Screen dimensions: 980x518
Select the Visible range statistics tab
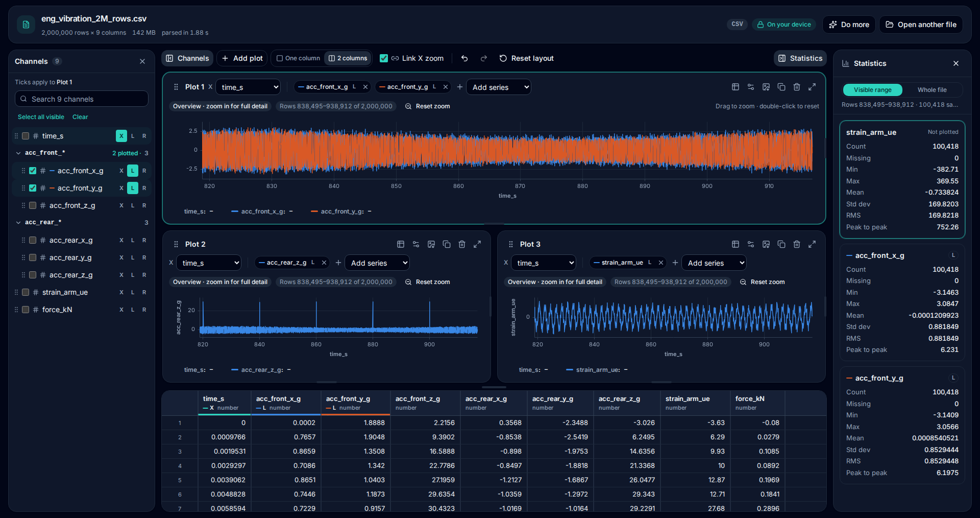pyautogui.click(x=873, y=90)
